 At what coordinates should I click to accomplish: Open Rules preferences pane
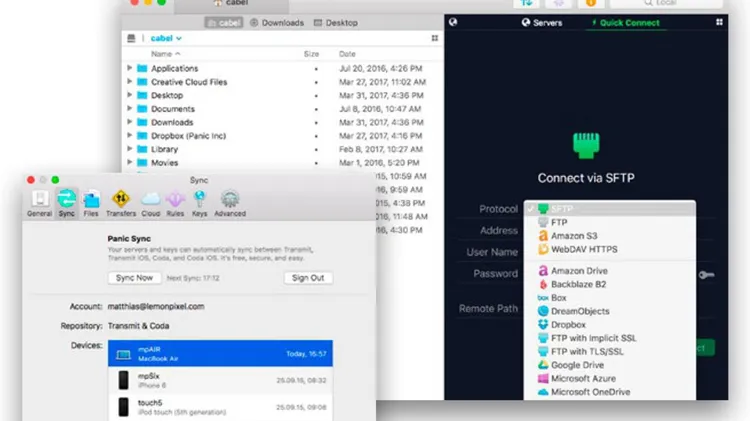point(175,203)
